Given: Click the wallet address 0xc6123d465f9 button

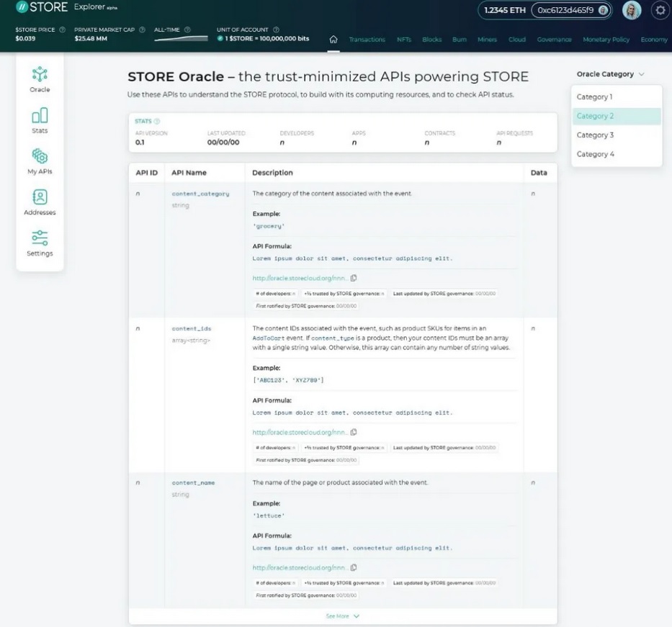Looking at the screenshot, I should (572, 10).
